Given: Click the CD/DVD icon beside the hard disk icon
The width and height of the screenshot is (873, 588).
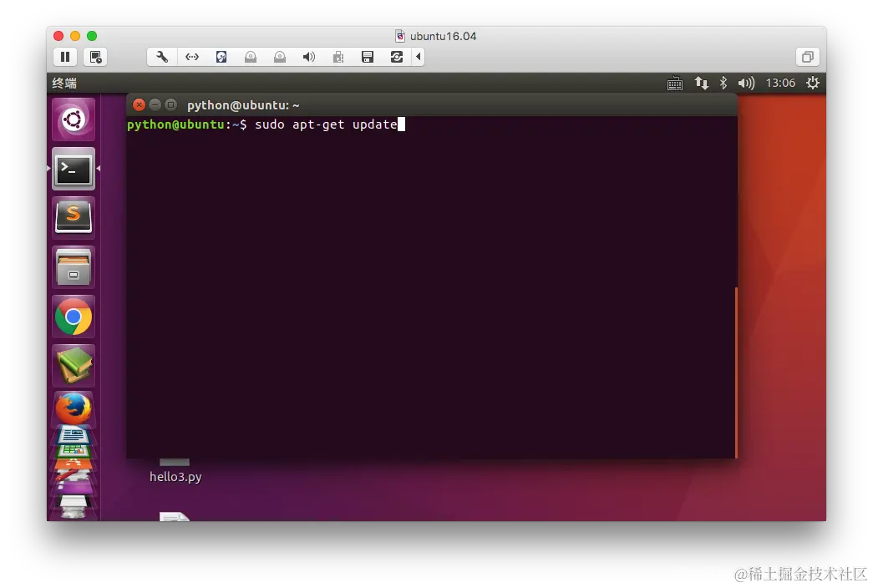Looking at the screenshot, I should point(251,57).
